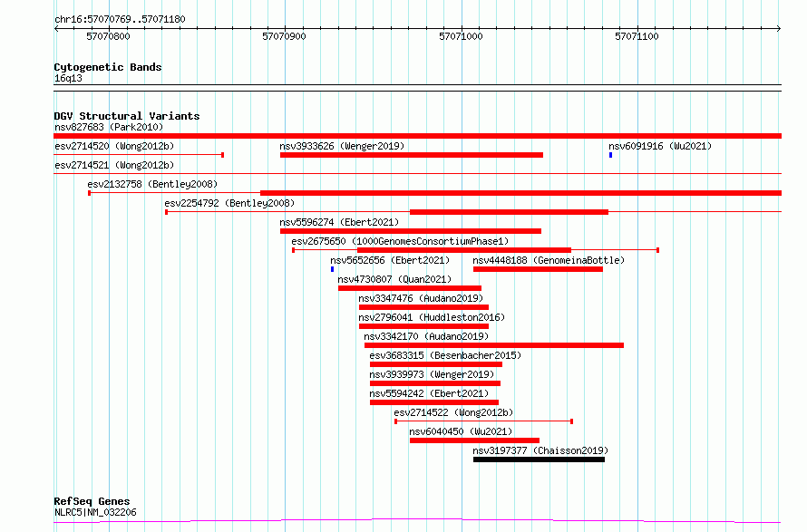Click the DGV Structural Variants track title

coord(127,116)
